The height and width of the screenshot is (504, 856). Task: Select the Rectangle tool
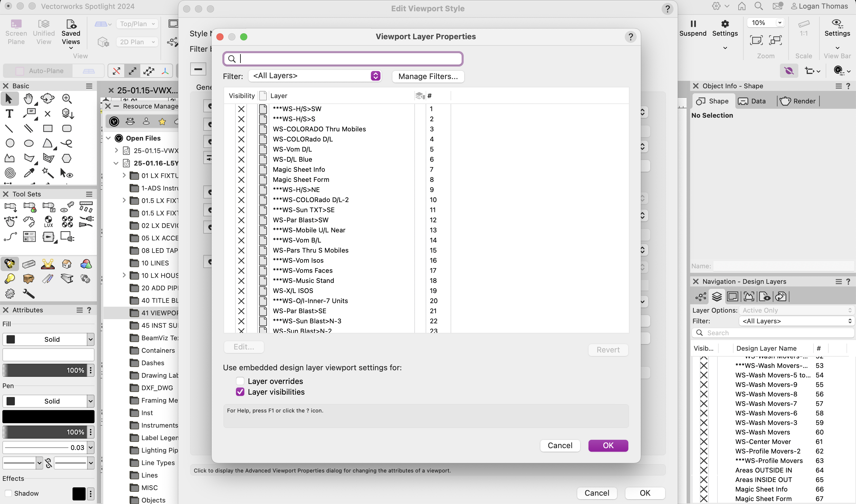click(48, 128)
